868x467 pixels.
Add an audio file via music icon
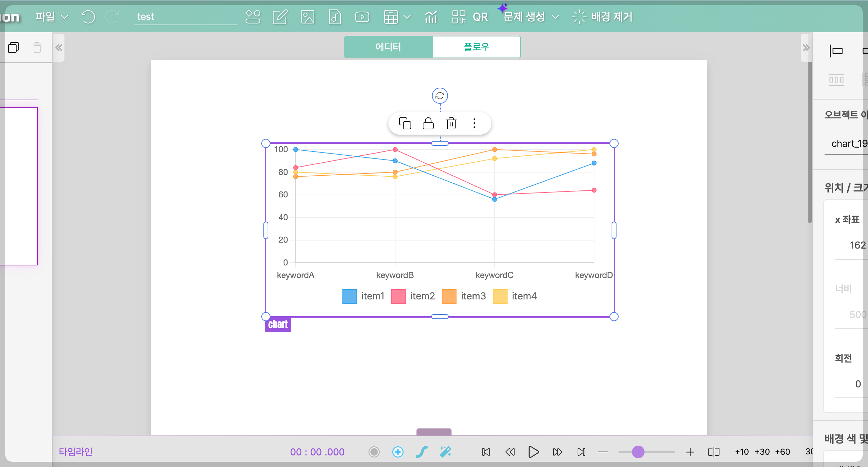(335, 17)
